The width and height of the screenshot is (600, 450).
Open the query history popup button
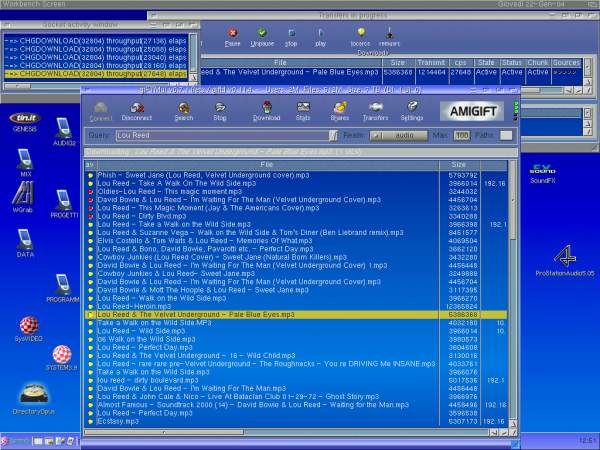point(334,135)
